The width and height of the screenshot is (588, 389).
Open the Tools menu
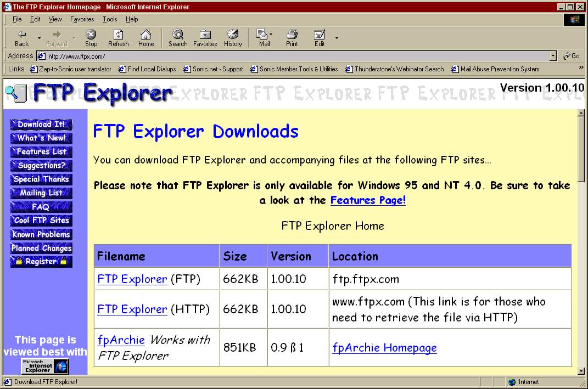click(110, 19)
